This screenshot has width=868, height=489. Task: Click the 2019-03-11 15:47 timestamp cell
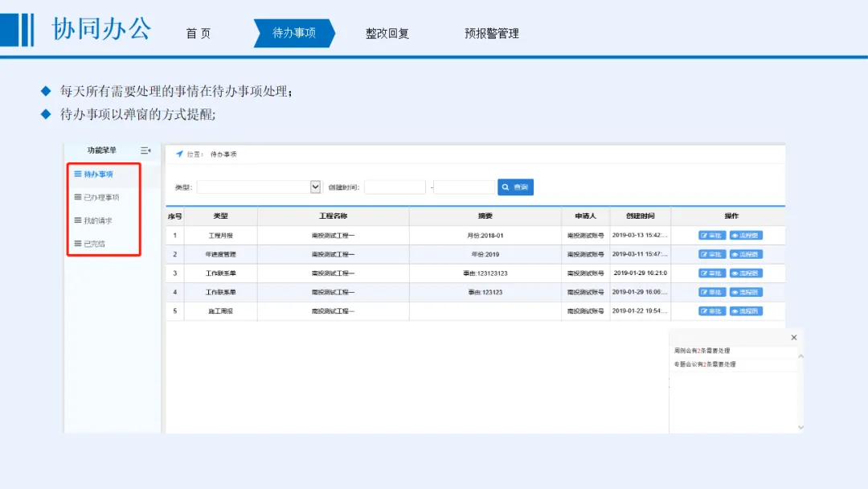(x=640, y=254)
